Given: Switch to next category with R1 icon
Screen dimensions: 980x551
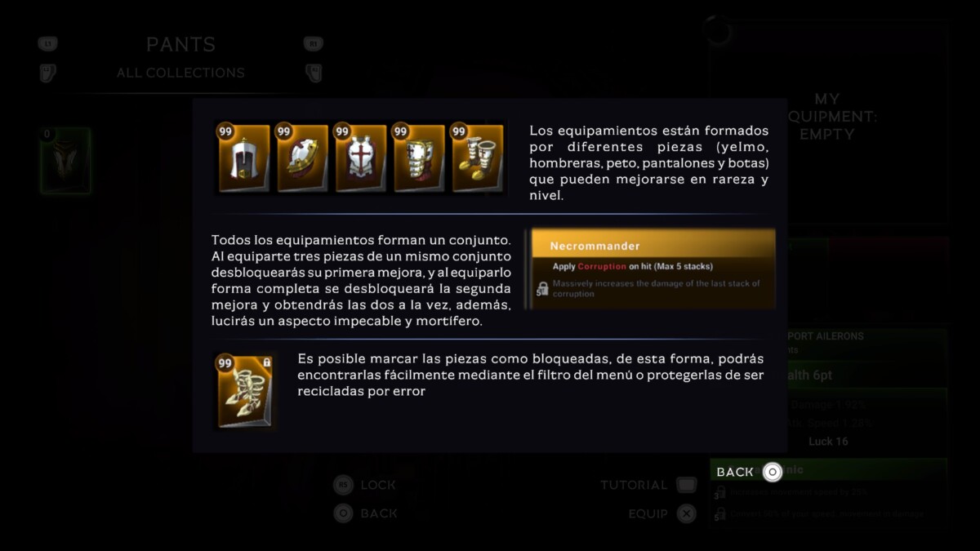Looking at the screenshot, I should tap(313, 44).
